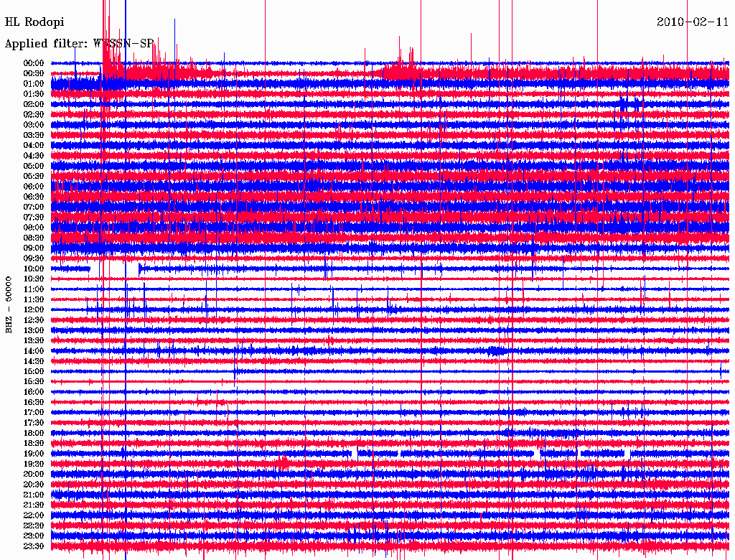The width and height of the screenshot is (735, 560).
Task: Select the 15:00 time label
Action: point(34,371)
